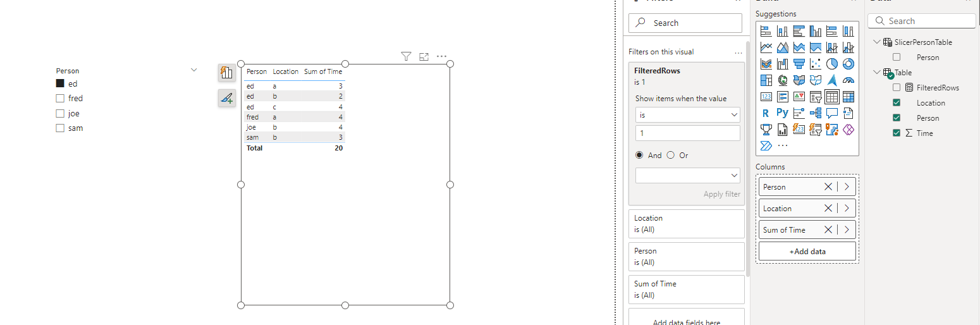Choose the slicer visual icon

pos(816,96)
